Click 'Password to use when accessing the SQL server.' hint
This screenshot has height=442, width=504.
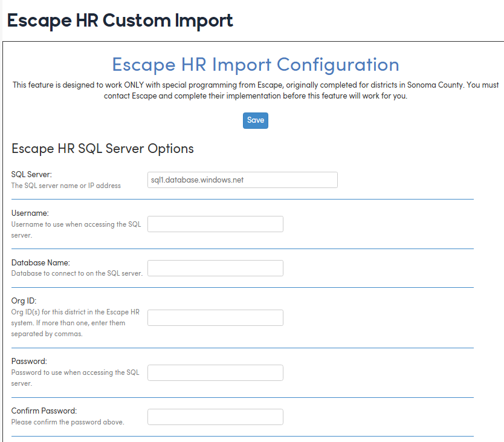pyautogui.click(x=75, y=378)
